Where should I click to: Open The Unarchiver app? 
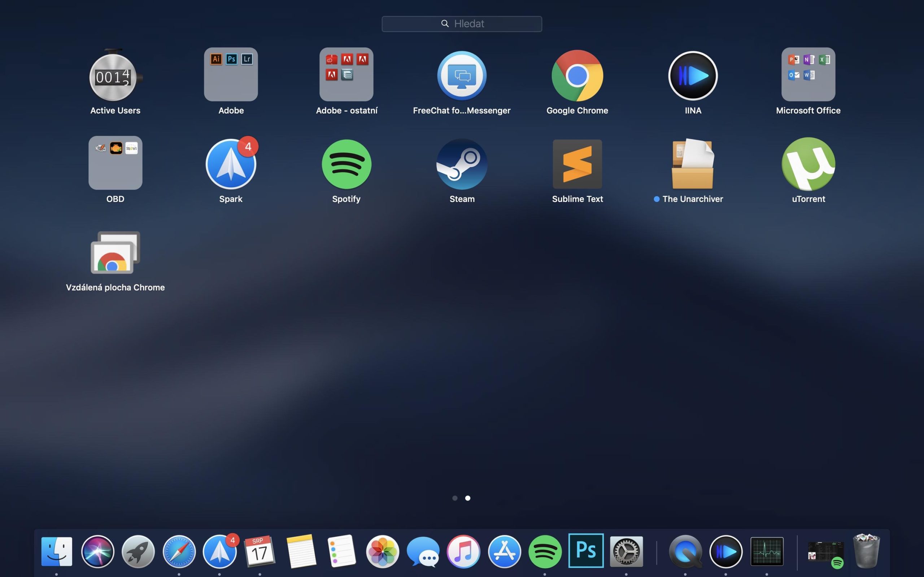(693, 164)
